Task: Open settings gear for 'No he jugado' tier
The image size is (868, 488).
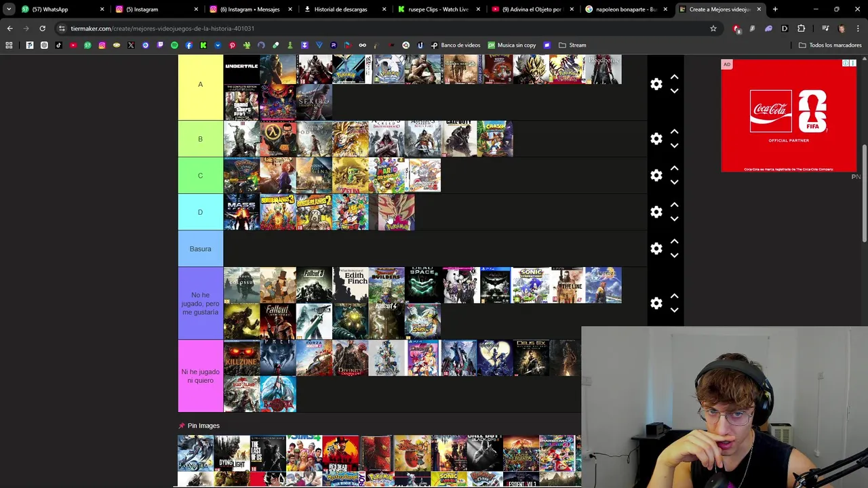Action: (x=656, y=304)
